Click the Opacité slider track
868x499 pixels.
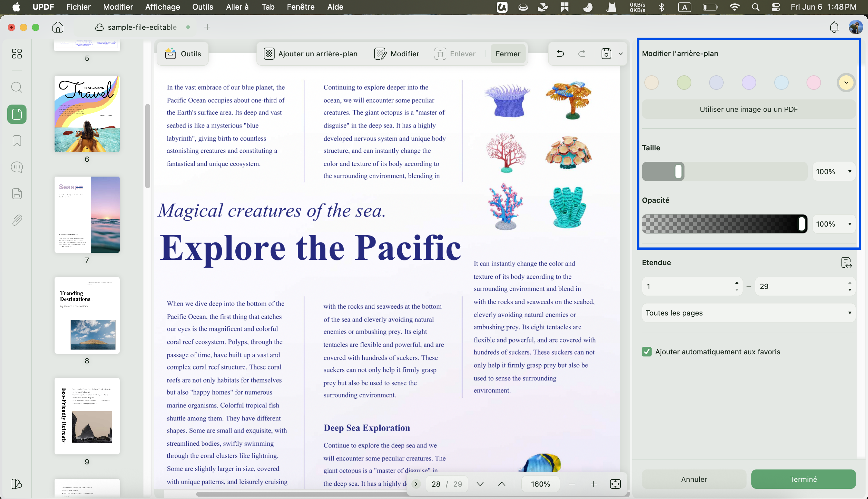tap(725, 224)
